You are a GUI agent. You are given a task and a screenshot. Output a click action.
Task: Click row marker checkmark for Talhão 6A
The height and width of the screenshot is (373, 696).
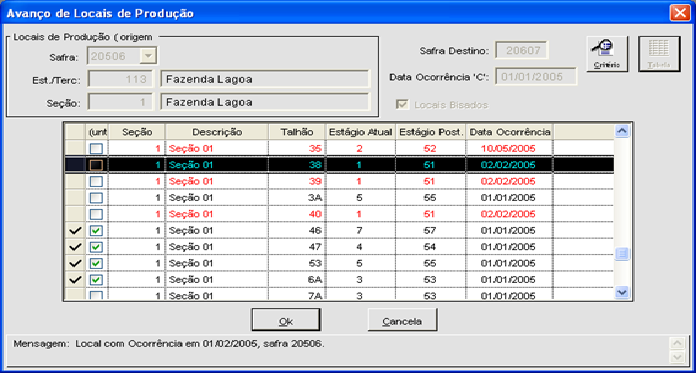[x=76, y=280]
